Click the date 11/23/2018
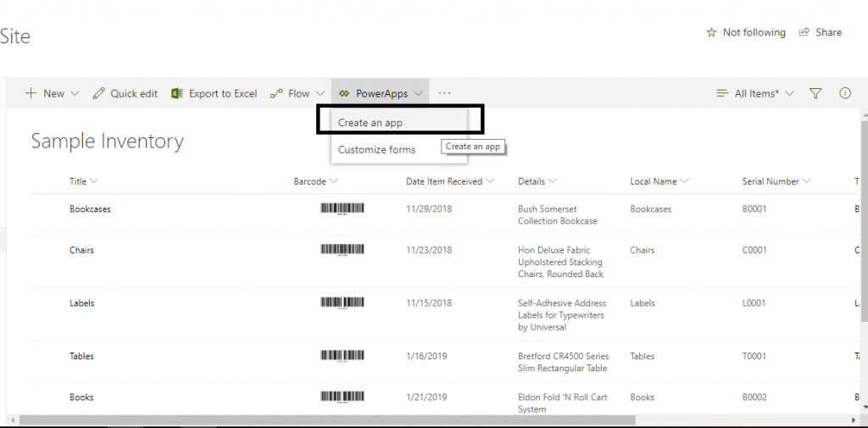 point(429,250)
